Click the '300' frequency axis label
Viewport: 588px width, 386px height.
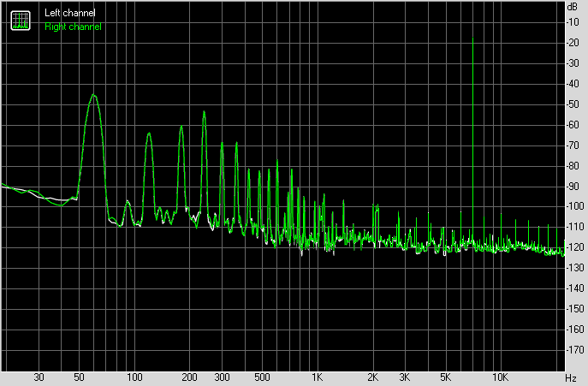[x=222, y=377]
